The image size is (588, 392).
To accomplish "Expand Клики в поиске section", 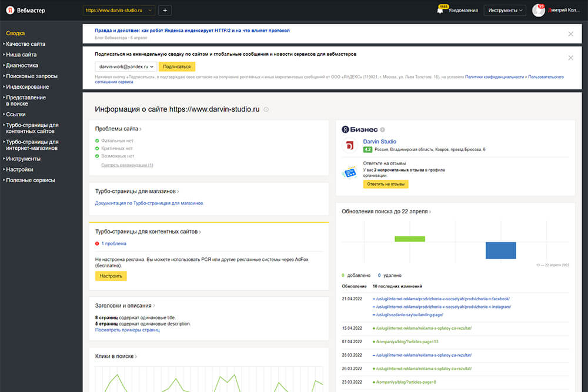I will (x=116, y=356).
